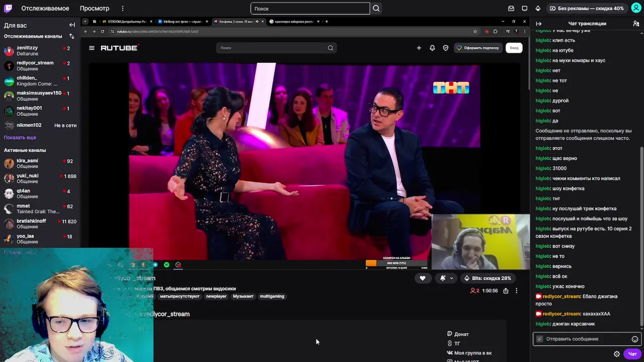Click the browser back arrow
644x362 pixels.
pos(86,31)
